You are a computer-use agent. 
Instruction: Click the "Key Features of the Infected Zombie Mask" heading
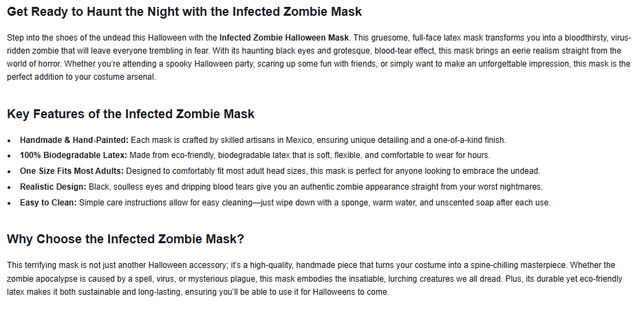(131, 113)
